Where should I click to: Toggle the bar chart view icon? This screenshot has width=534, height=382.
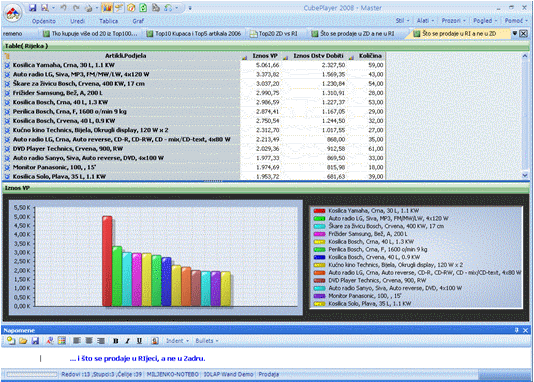tap(107, 8)
